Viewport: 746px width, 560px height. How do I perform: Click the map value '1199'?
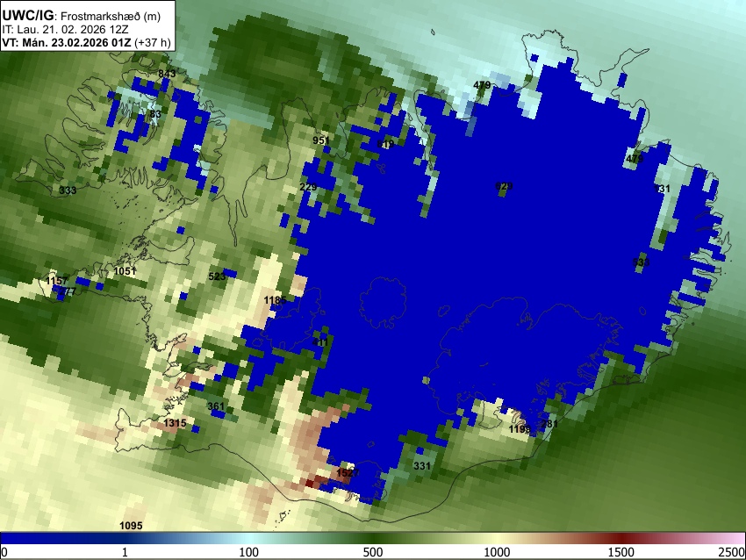tap(520, 429)
